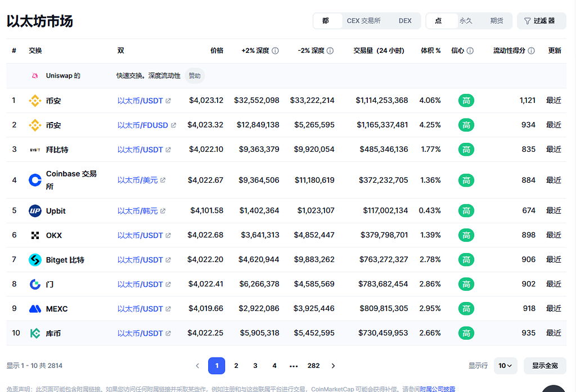Screen dimensions: 576x392
Task: Click the Coinbase exchange logo icon
Action: (35, 180)
